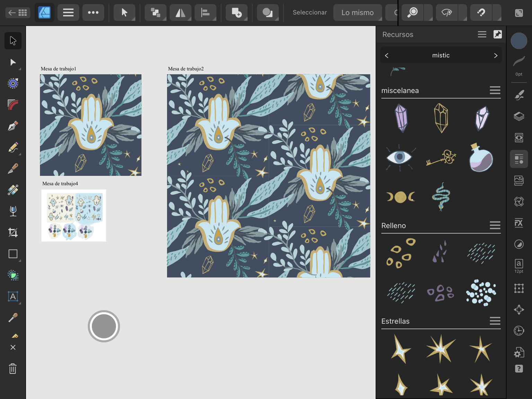The height and width of the screenshot is (399, 532).
Task: Click the Deselect X button
Action: tap(13, 347)
